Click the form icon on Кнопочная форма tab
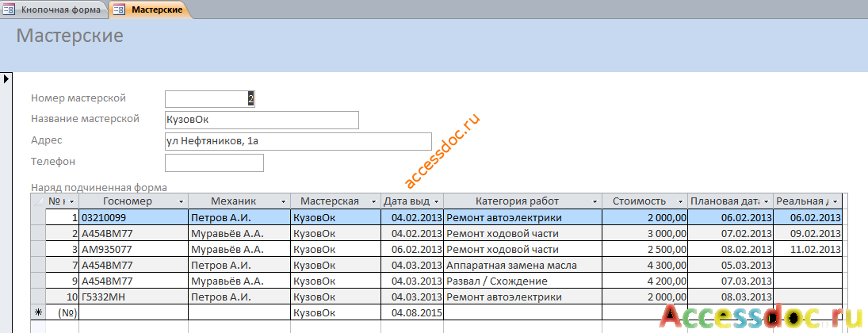Screen dimensions: 868x333 click(x=9, y=10)
